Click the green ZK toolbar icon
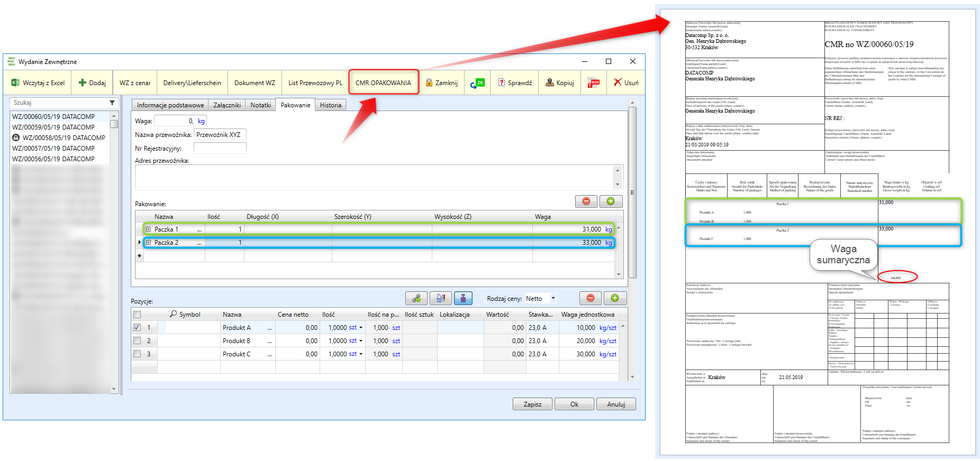 (x=477, y=83)
